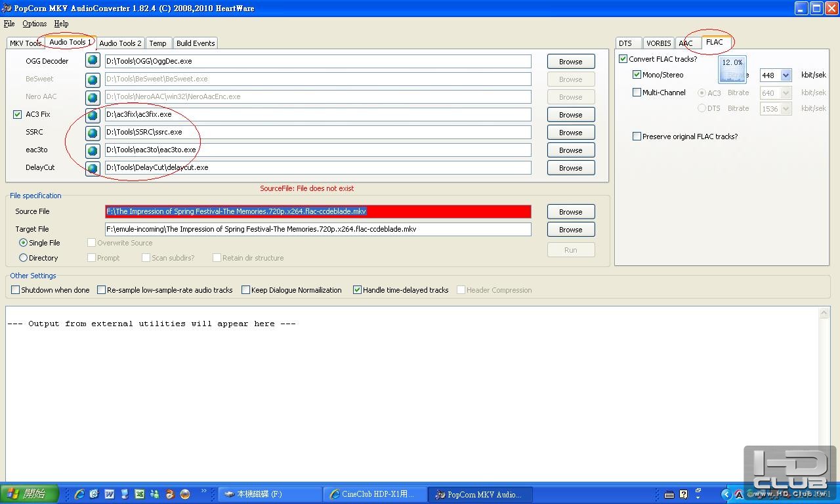This screenshot has height=504, width=840.
Task: Click the globe icon beside SSRC
Action: pyautogui.click(x=93, y=132)
